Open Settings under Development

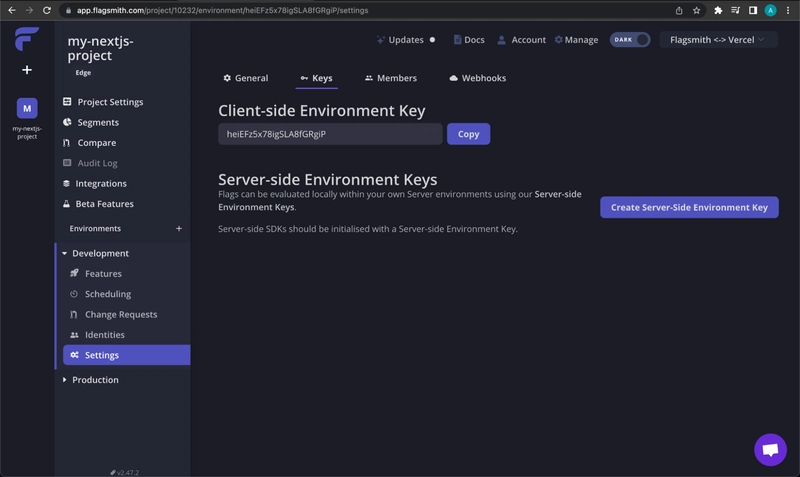pos(127,355)
